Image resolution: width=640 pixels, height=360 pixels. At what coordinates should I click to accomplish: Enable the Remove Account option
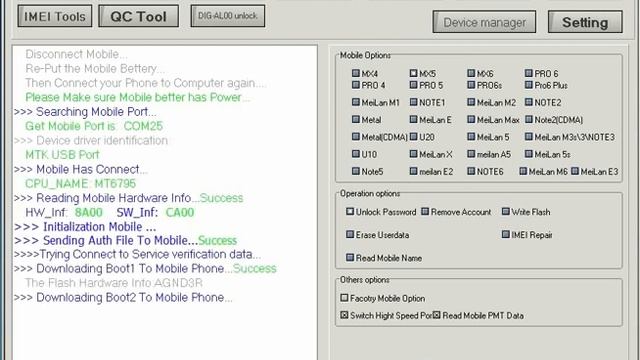[425, 211]
